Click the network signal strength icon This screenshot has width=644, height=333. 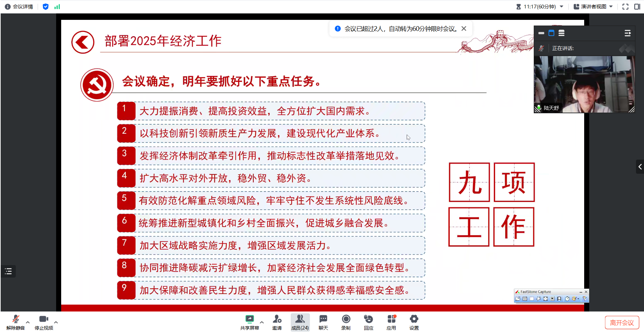coord(57,7)
